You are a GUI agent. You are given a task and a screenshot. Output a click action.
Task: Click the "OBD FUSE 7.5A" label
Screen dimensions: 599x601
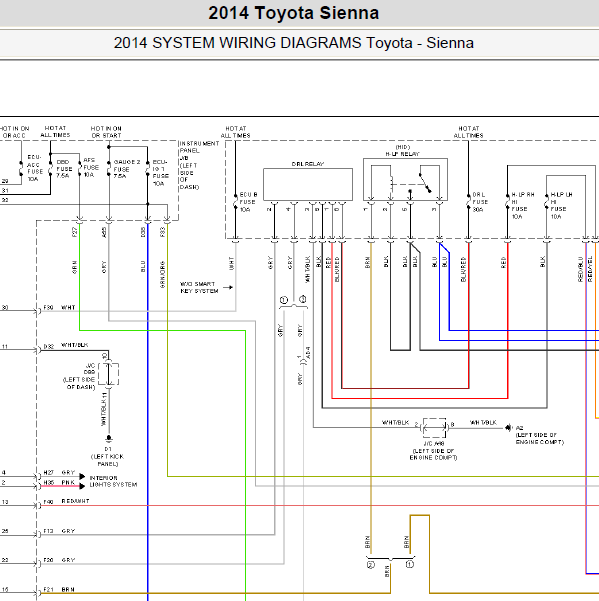coord(64,169)
